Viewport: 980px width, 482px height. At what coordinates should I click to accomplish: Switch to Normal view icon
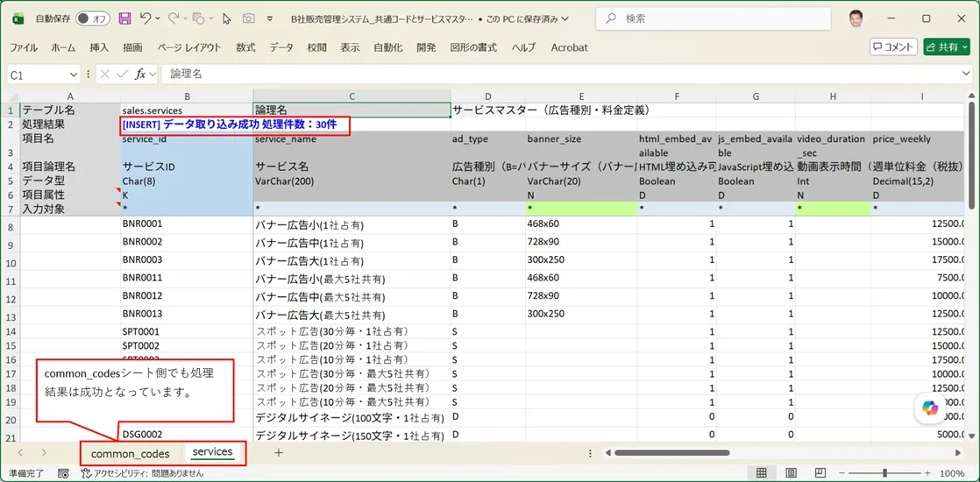point(762,472)
